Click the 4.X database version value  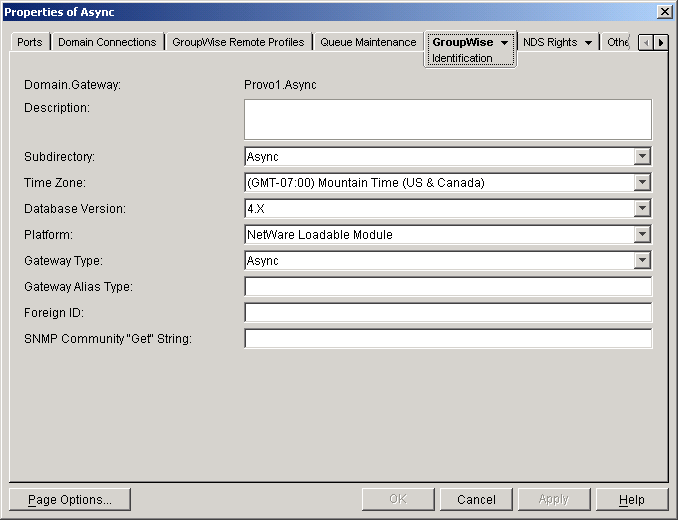(256, 209)
